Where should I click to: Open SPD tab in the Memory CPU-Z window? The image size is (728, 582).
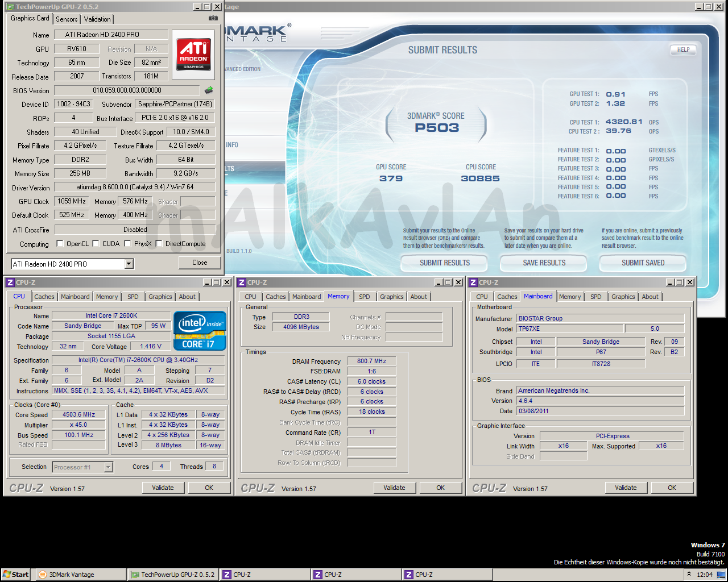(365, 297)
